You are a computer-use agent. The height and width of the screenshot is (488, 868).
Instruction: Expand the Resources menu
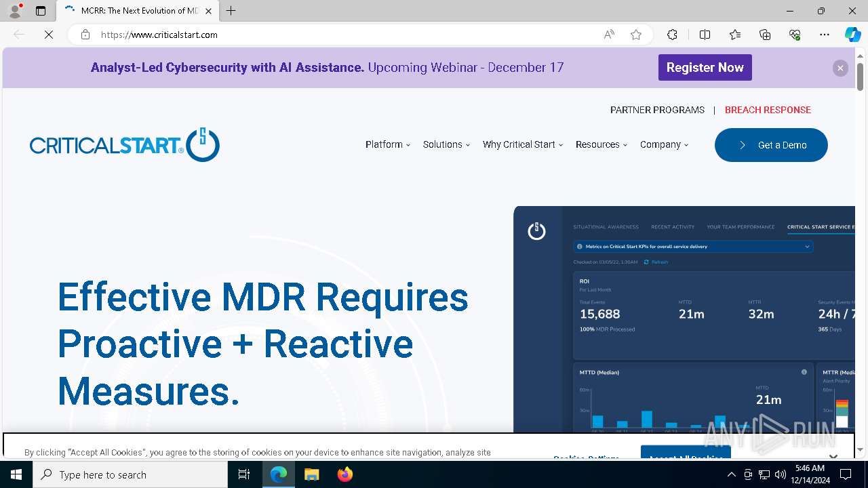point(601,144)
